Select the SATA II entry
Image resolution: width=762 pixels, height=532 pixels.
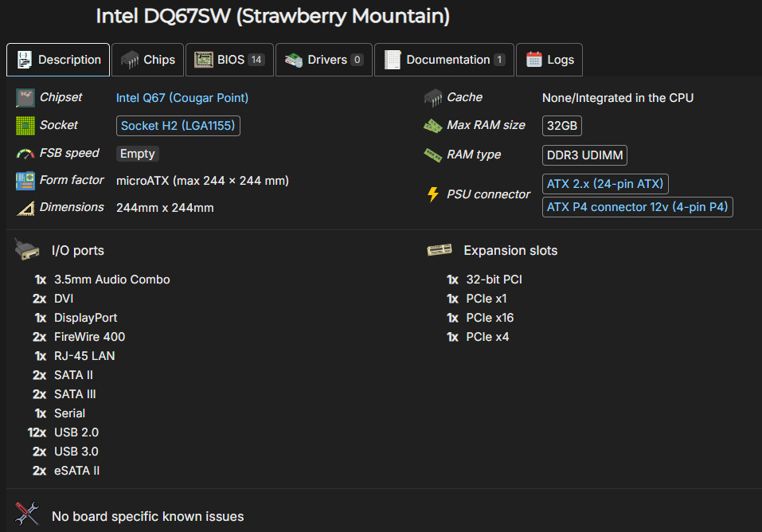(73, 375)
